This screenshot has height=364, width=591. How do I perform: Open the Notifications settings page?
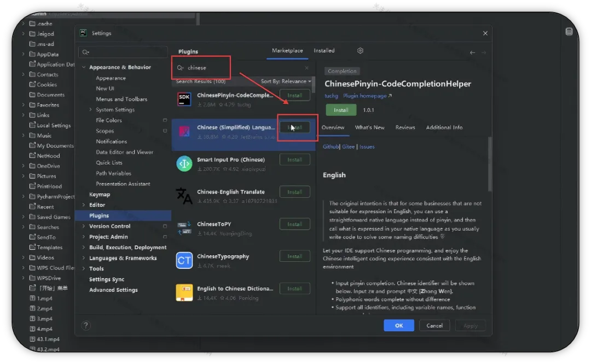coord(111,142)
